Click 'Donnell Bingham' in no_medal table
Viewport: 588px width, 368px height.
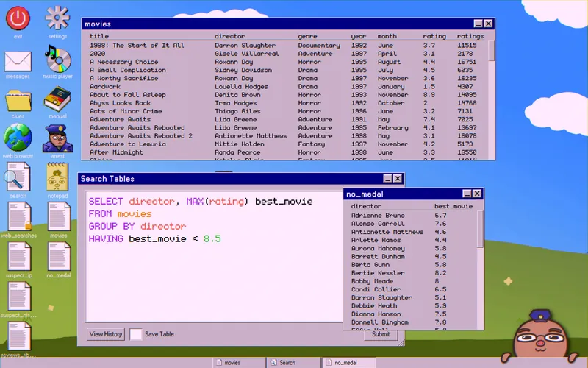click(x=380, y=322)
